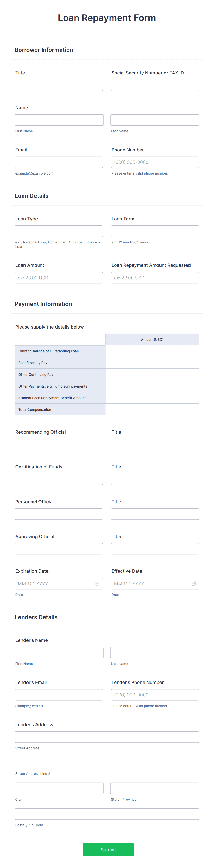
Task: Focus the Social Security Number or TAX ID field
Action: click(x=155, y=85)
